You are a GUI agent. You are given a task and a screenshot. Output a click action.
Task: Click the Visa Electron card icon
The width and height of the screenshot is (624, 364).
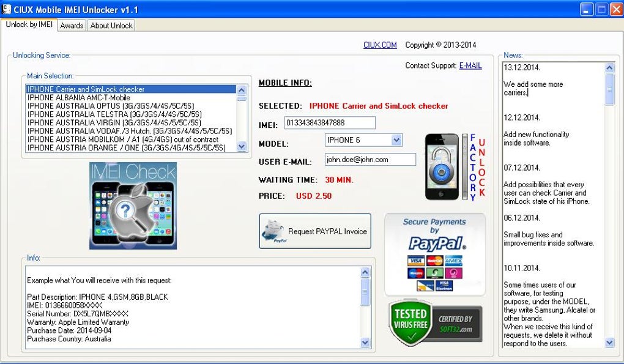(x=444, y=286)
